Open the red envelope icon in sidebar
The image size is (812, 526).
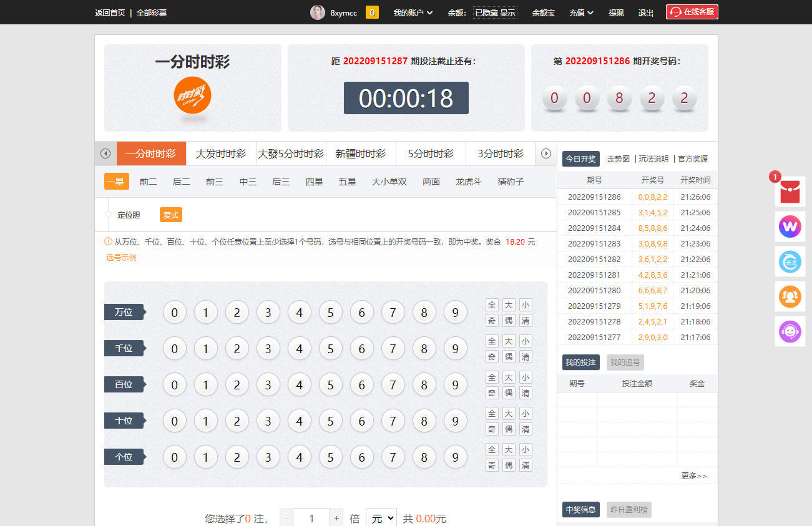click(x=790, y=192)
